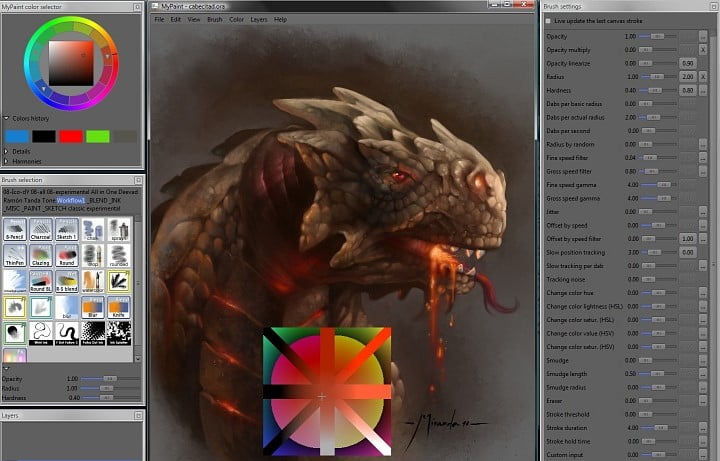
Task: Undock the MyPaint color selector panel
Action: [x=137, y=7]
